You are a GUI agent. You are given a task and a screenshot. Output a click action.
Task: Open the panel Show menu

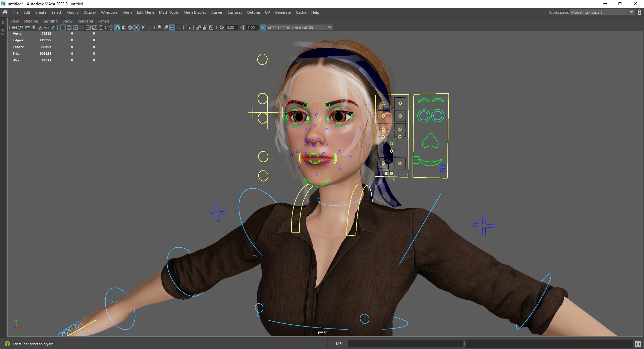(x=67, y=21)
